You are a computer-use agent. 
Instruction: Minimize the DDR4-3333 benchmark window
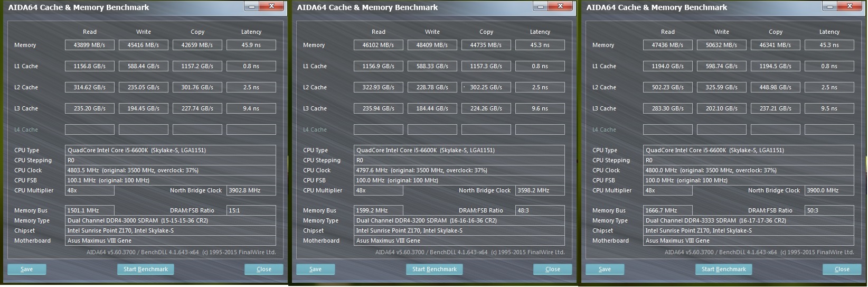[829, 7]
